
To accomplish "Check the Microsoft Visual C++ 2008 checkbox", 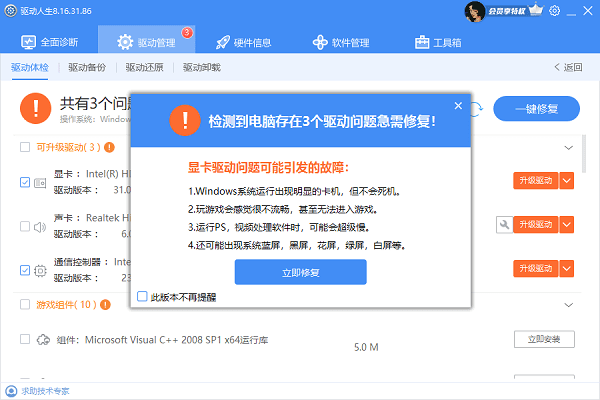I will (25, 339).
